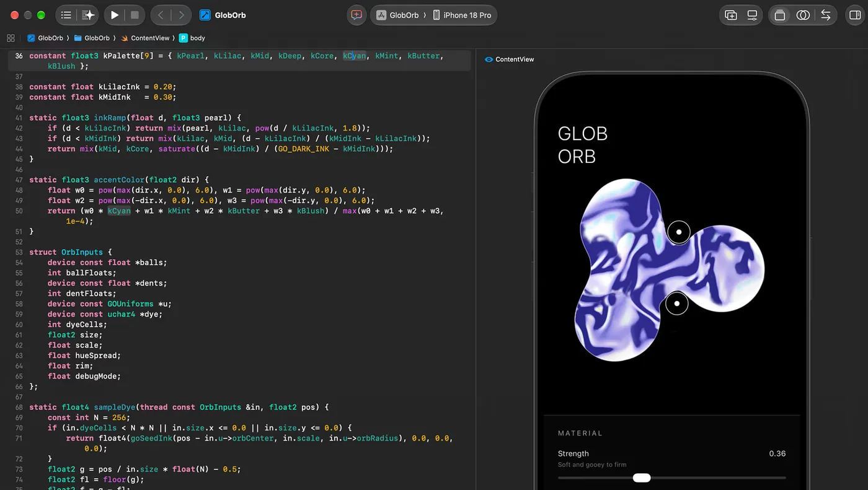
Task: Go back in editor history
Action: (x=161, y=15)
